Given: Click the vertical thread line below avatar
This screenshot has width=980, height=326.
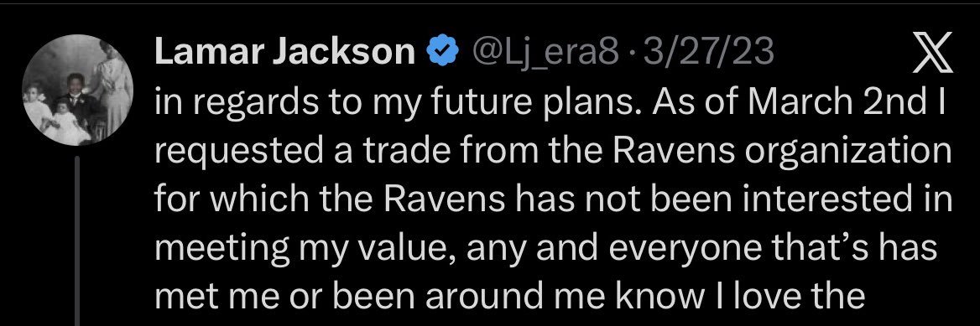Looking at the screenshot, I should point(77,241).
